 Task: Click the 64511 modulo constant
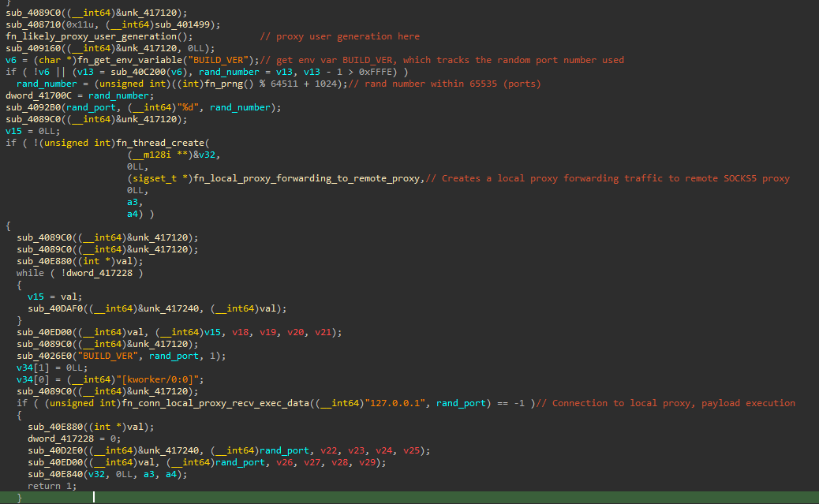tap(284, 84)
